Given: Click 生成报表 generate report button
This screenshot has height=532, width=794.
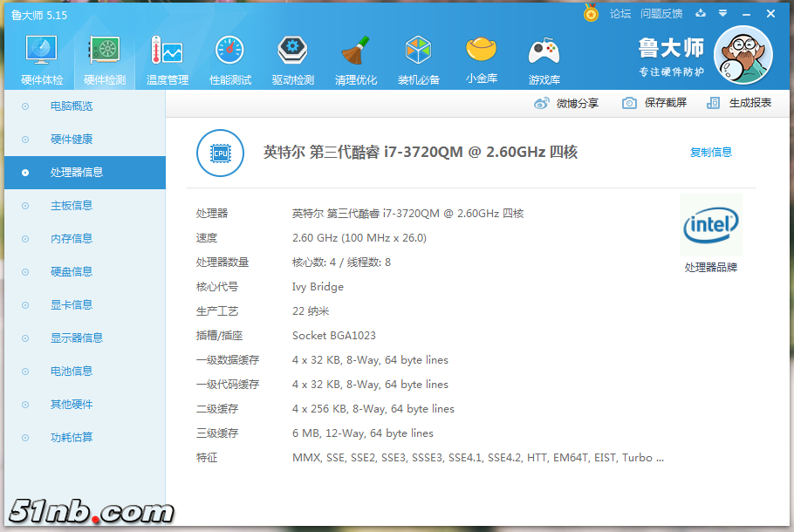Looking at the screenshot, I should [x=740, y=103].
